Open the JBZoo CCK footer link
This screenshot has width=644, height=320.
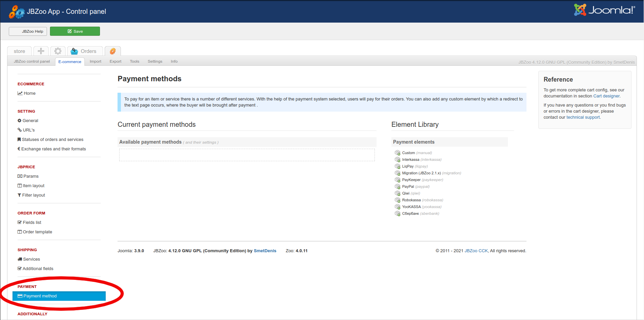tap(476, 251)
